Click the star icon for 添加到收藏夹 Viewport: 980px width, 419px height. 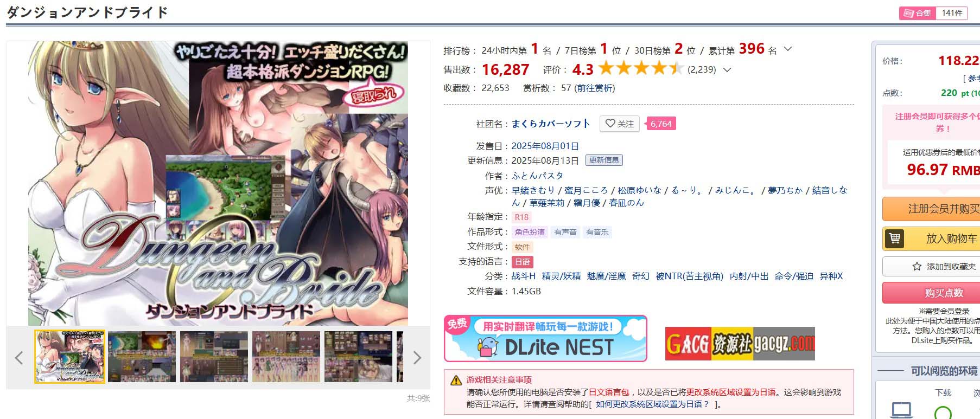pyautogui.click(x=917, y=266)
